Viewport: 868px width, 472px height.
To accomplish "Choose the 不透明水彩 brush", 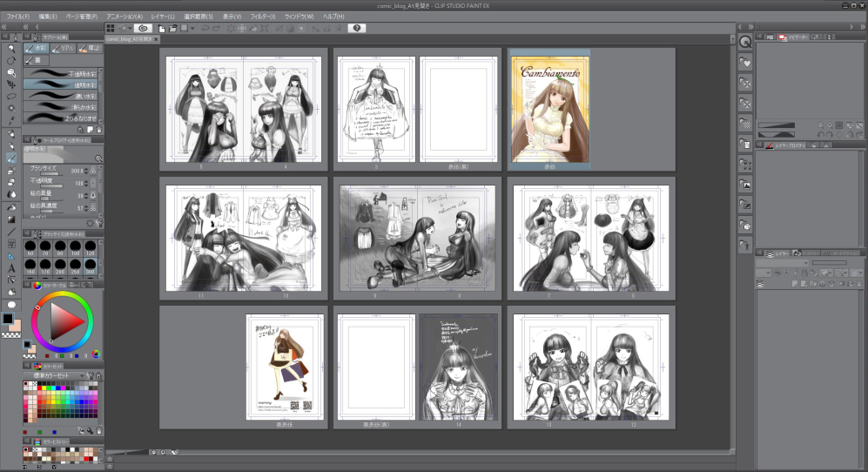I will tap(60, 73).
